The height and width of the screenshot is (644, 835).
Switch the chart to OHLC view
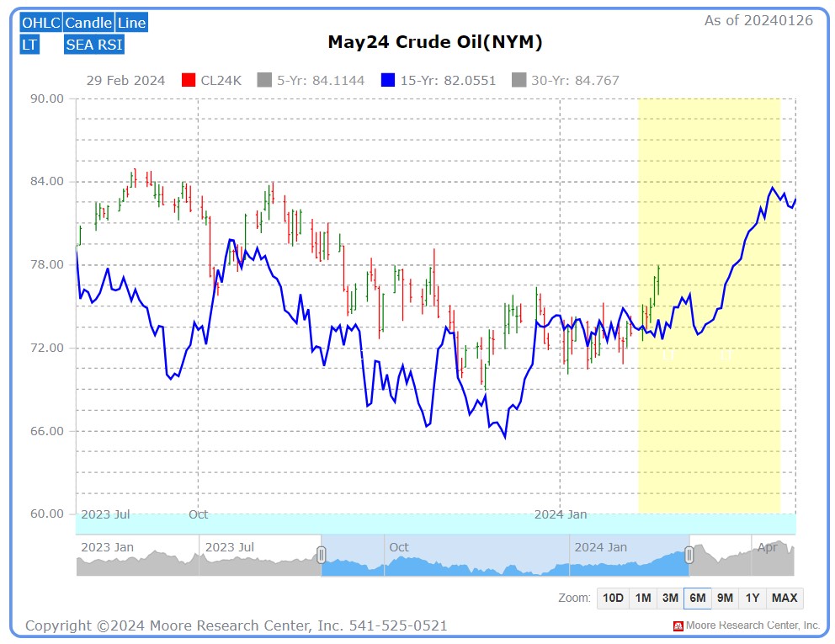[40, 23]
